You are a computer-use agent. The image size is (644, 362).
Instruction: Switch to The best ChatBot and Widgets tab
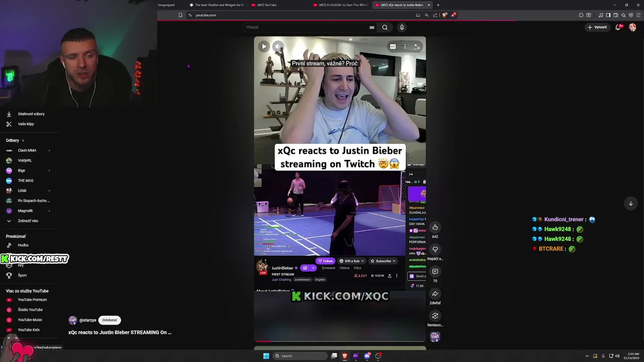coord(217,5)
